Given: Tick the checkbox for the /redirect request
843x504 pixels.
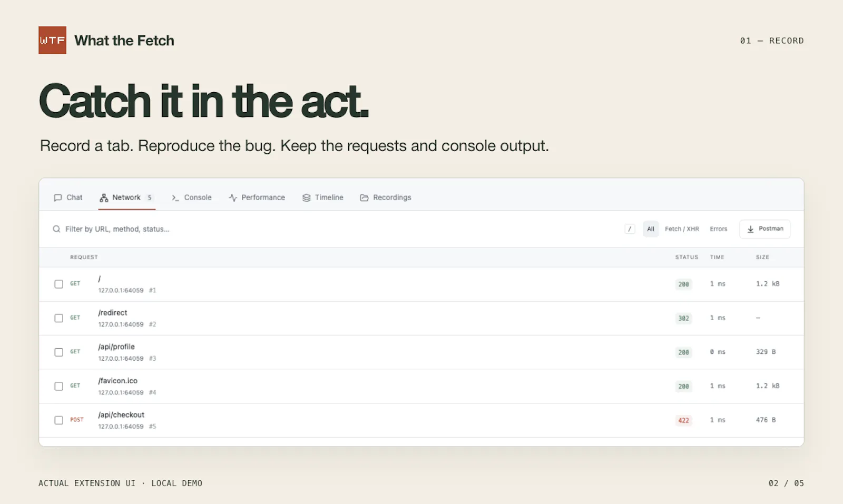Looking at the screenshot, I should pyautogui.click(x=58, y=318).
